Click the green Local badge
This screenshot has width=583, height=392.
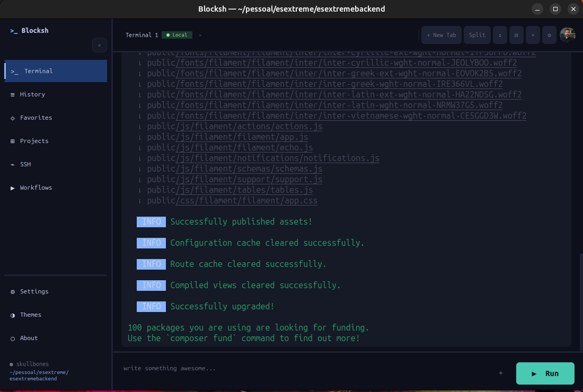(176, 35)
